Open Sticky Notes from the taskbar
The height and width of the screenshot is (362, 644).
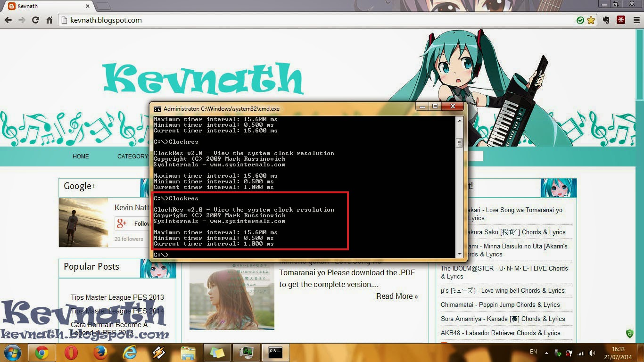(217, 353)
